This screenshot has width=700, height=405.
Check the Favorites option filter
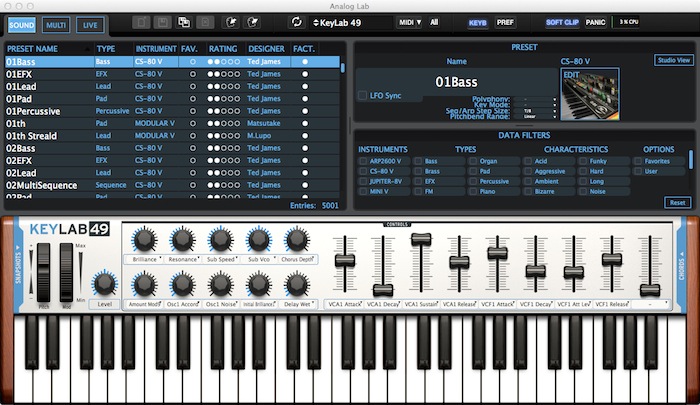click(x=638, y=161)
